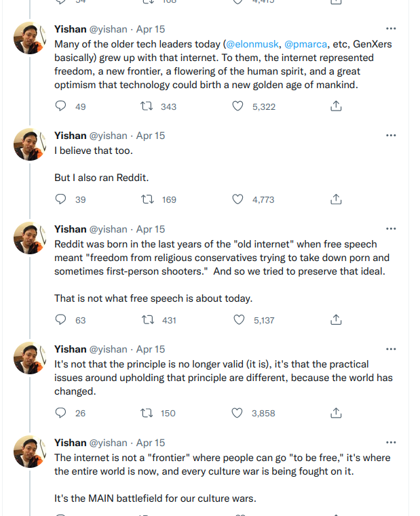Viewport: 420px width, 516px height.
Task: Like the 'But I also ran Reddit' tweet
Action: point(237,199)
